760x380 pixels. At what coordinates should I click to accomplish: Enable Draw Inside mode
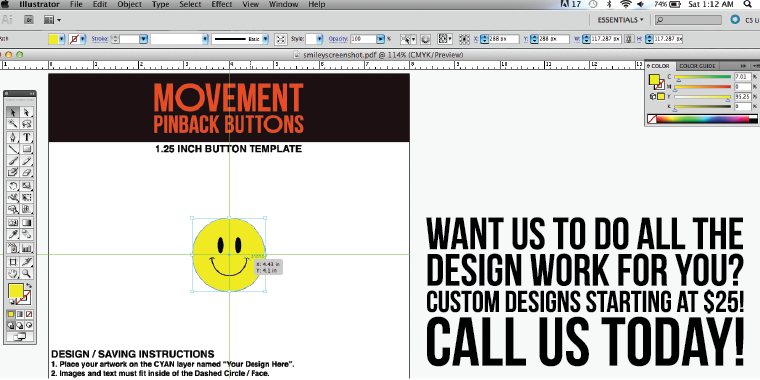[x=29, y=325]
